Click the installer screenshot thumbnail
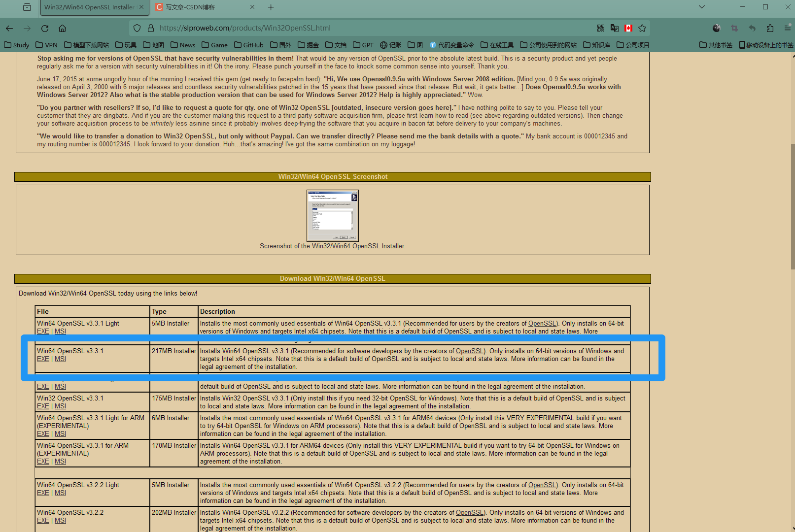Screen dimensions: 795x532 click(x=333, y=216)
